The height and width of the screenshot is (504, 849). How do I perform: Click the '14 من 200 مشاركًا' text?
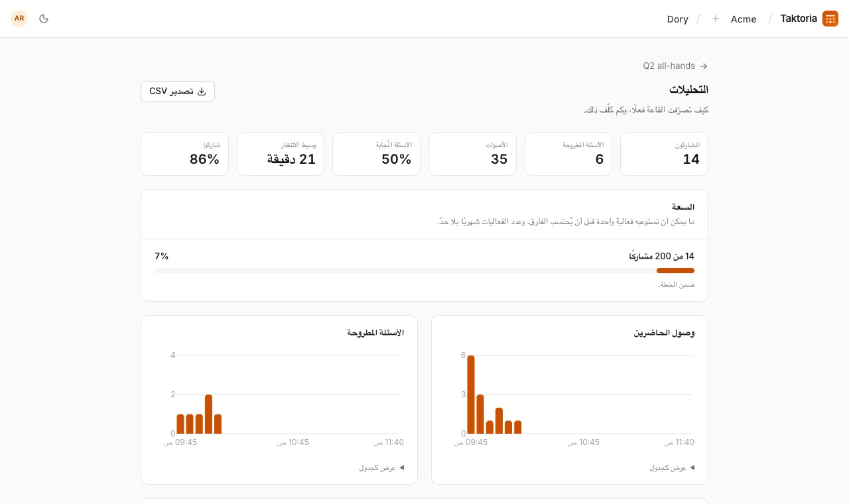tap(661, 256)
